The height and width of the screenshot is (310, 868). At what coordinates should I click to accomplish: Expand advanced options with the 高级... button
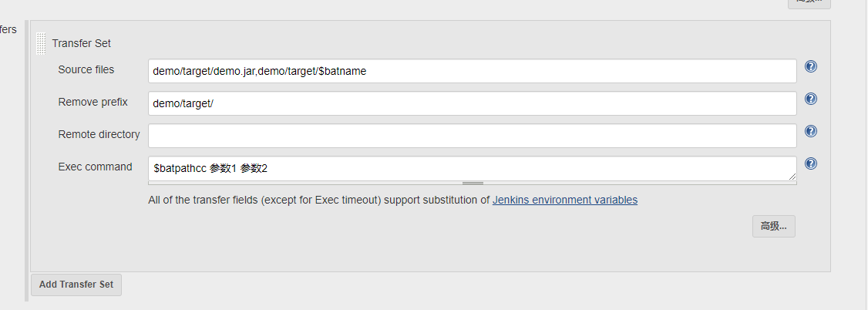click(773, 226)
